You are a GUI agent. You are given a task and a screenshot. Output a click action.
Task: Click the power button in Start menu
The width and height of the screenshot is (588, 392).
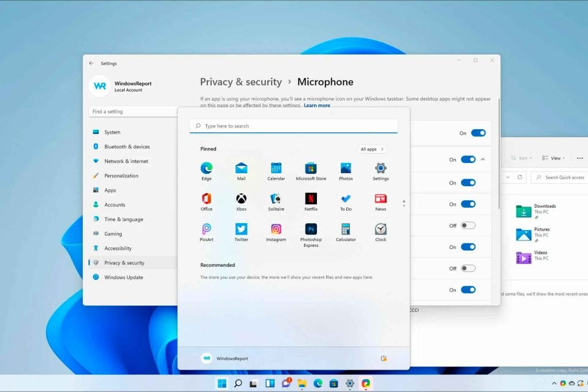click(x=384, y=358)
